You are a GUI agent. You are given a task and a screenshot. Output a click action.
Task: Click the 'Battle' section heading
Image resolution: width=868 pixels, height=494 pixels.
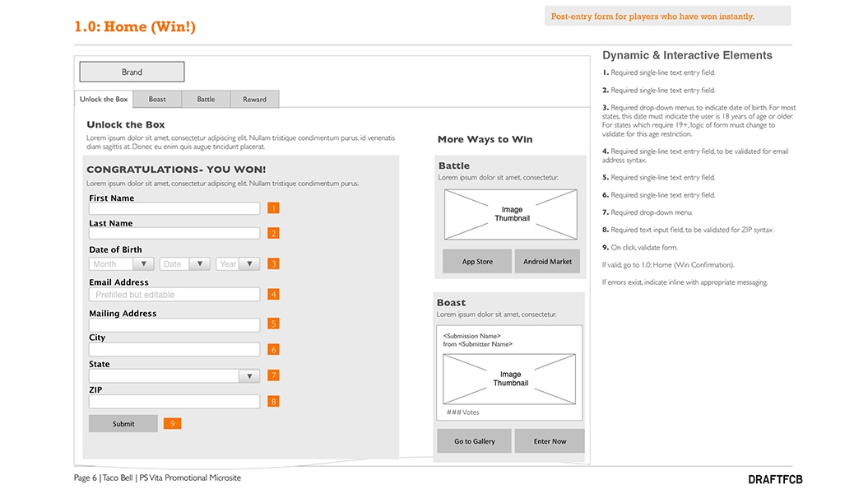click(454, 165)
